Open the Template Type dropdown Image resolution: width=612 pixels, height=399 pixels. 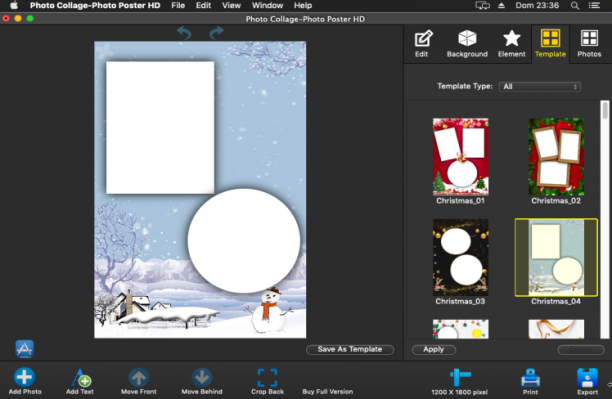(x=540, y=87)
